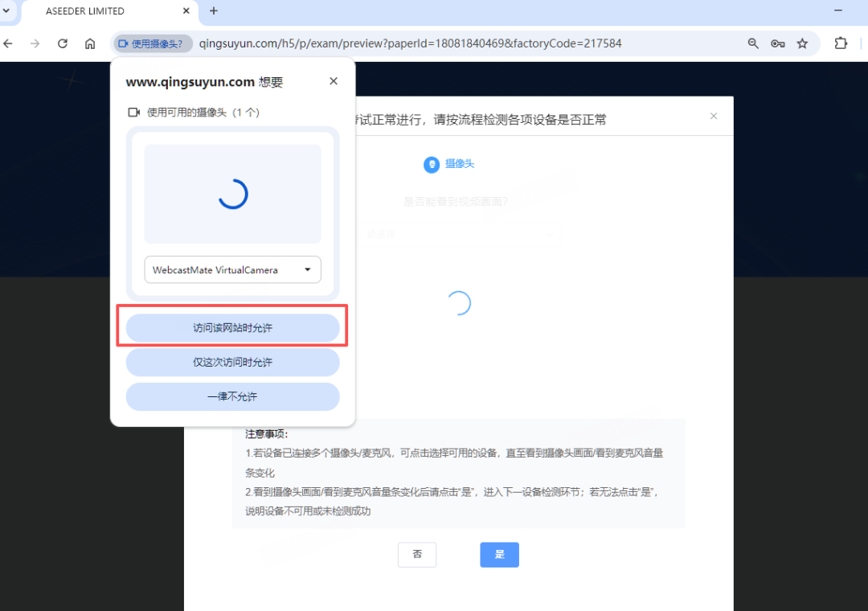The image size is (868, 611).
Task: Go back using the browser back arrow
Action: coord(8,43)
